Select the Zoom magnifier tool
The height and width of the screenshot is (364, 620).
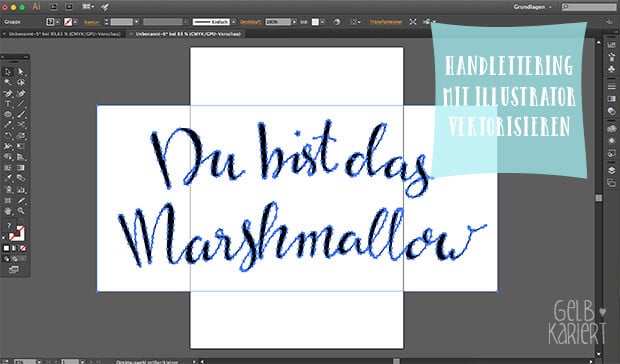point(21,211)
